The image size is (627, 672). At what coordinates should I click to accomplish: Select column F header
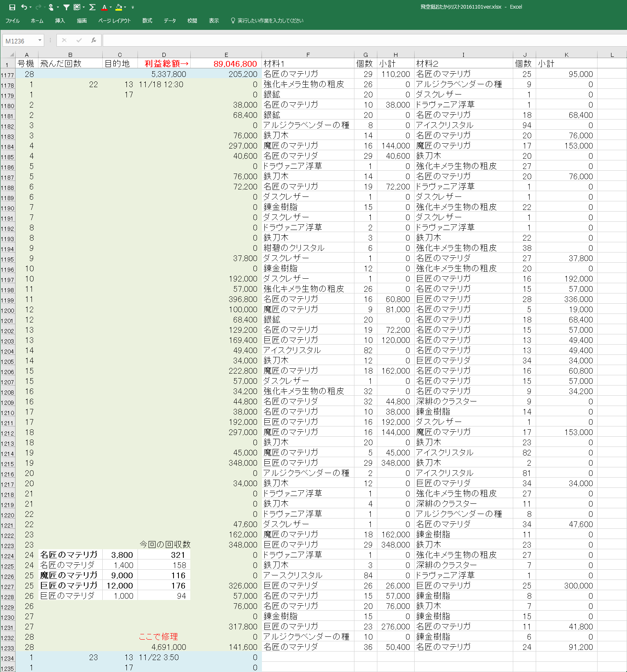[x=308, y=55]
